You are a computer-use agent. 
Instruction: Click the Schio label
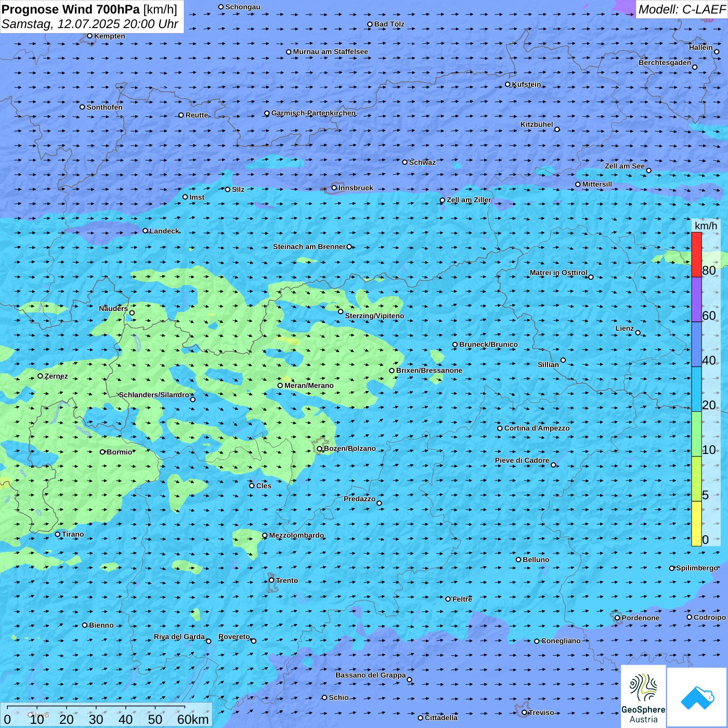[339, 697]
